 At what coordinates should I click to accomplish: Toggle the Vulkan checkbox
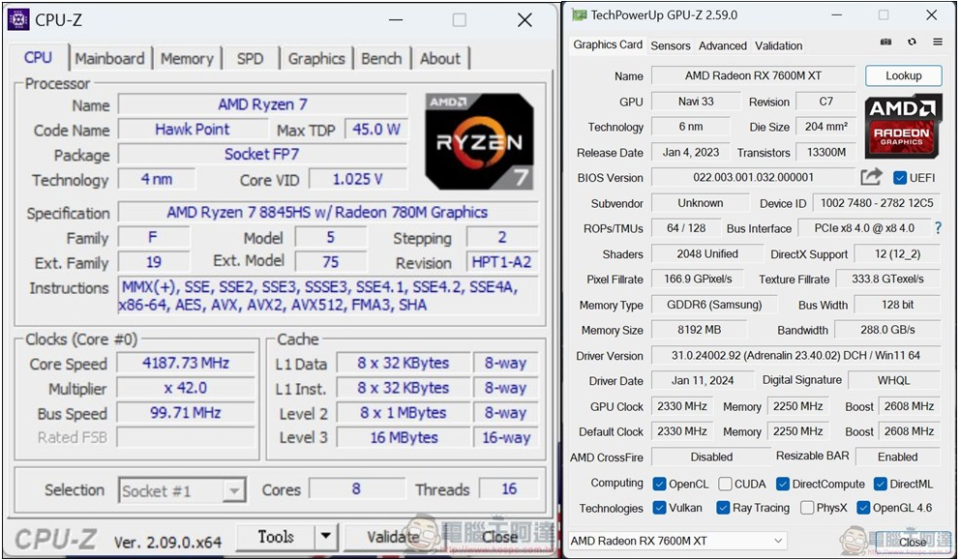[x=659, y=508]
